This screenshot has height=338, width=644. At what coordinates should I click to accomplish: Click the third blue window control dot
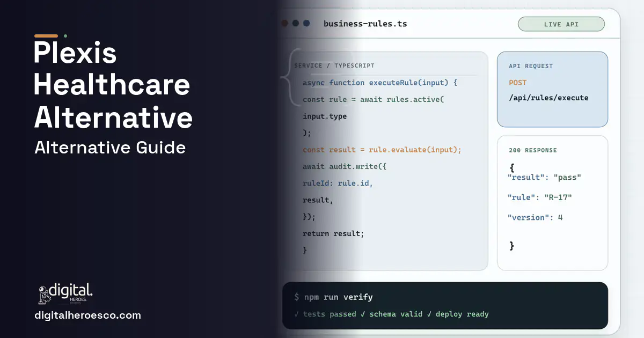point(306,23)
